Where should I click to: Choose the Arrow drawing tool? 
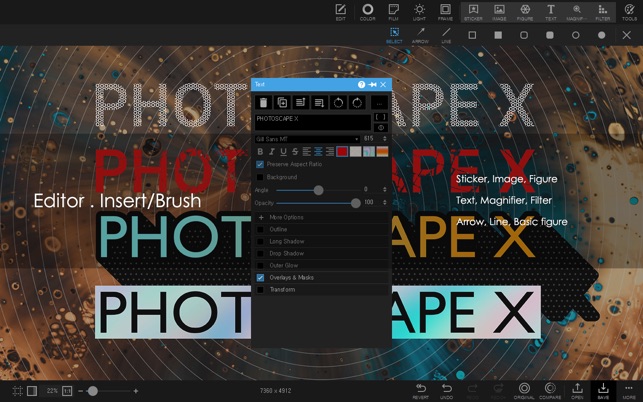[x=420, y=35]
